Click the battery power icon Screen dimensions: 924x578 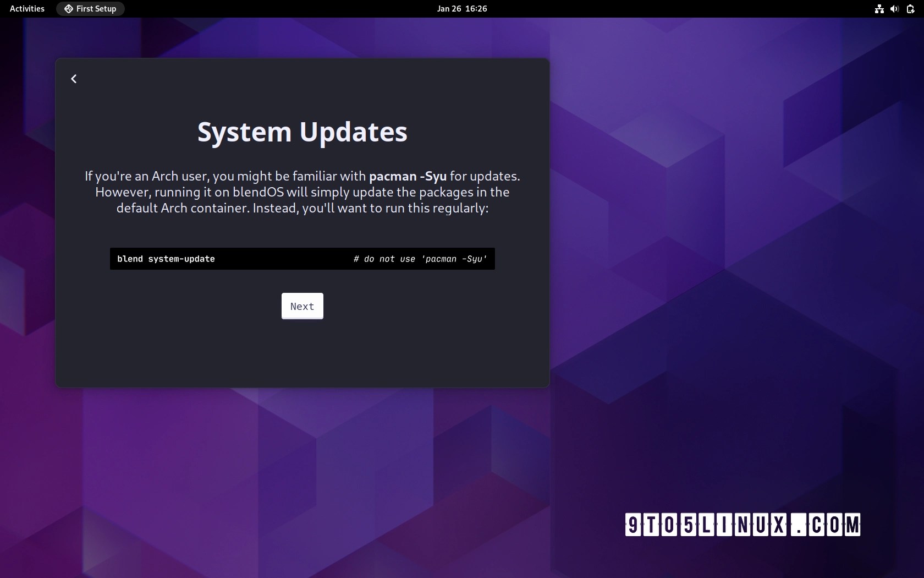(910, 9)
